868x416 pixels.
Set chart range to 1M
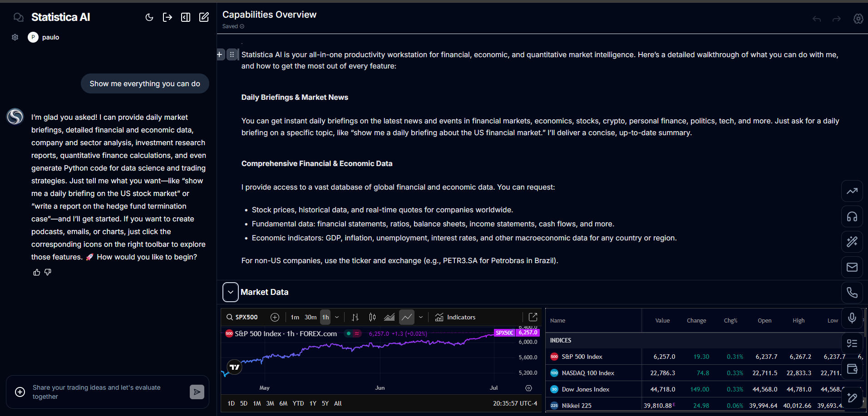(x=257, y=403)
